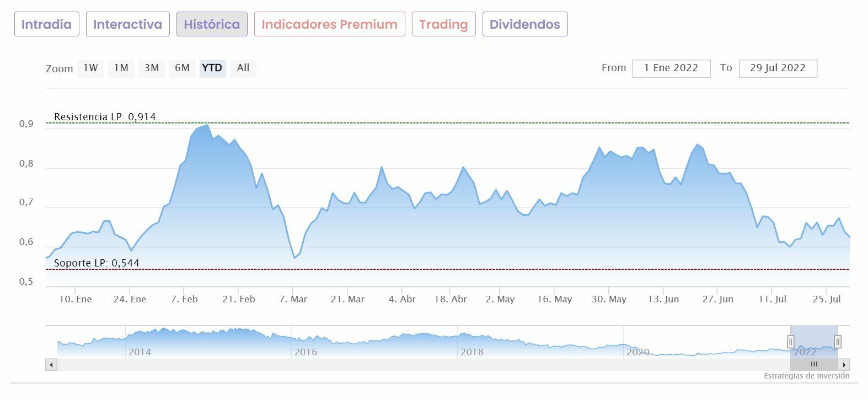The width and height of the screenshot is (868, 400).
Task: Show the Dividendos tab
Action: pyautogui.click(x=524, y=24)
